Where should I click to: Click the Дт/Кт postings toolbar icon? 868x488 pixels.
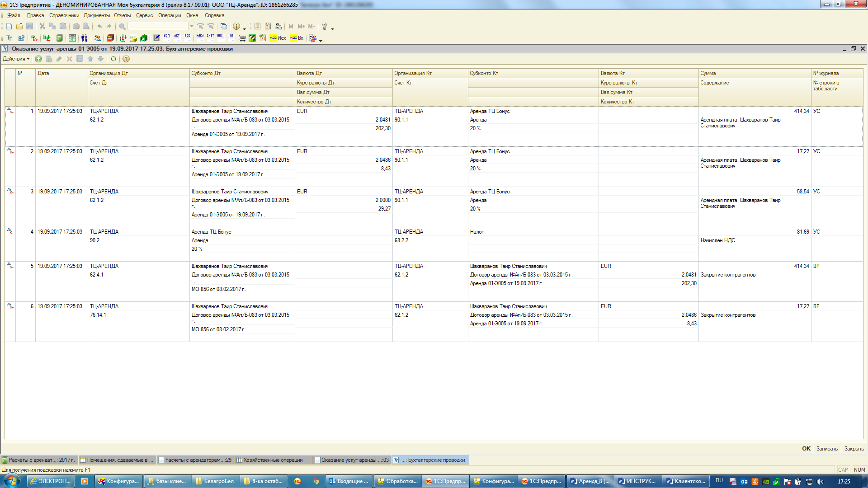(x=34, y=38)
